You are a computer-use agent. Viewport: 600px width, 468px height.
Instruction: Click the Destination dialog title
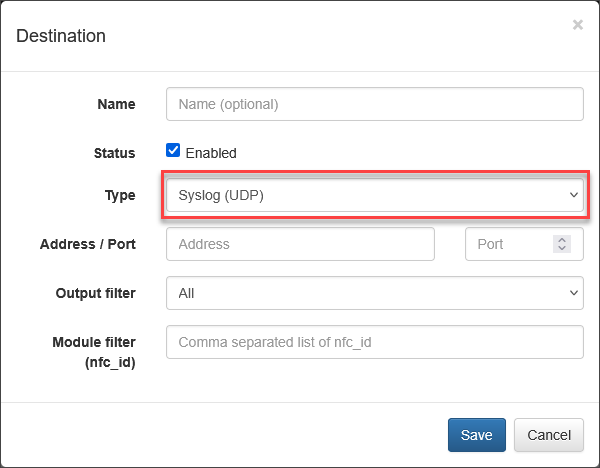tap(61, 36)
